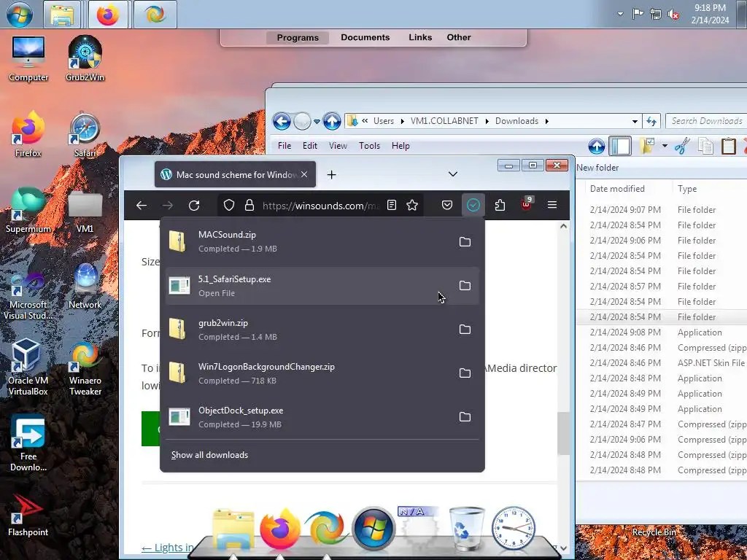The width and height of the screenshot is (747, 560).
Task: Click the Paste clipboard icon in Explorer
Action: (x=729, y=146)
